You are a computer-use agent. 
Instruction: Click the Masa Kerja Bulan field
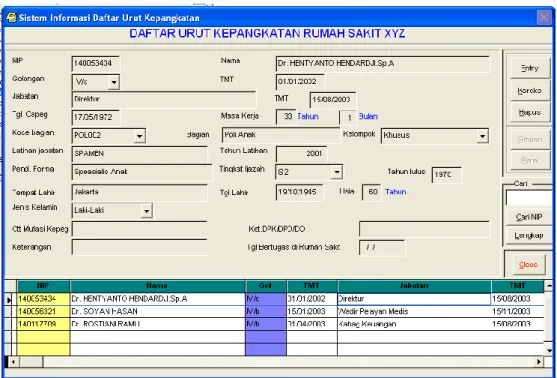click(x=347, y=118)
